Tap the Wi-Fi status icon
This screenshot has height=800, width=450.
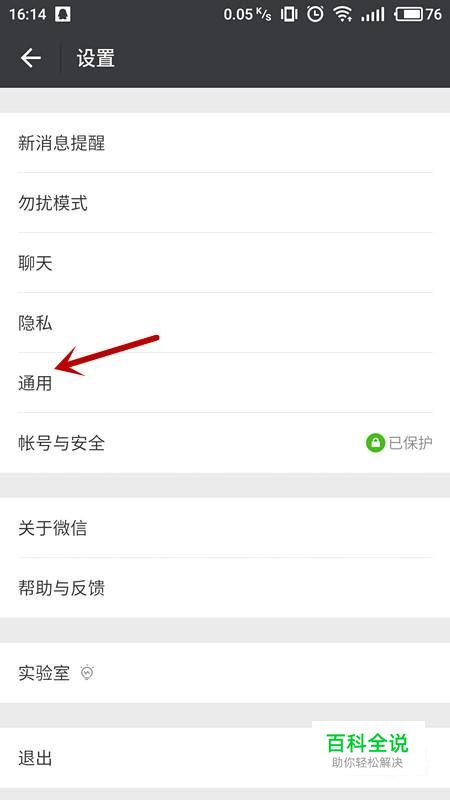(x=343, y=14)
